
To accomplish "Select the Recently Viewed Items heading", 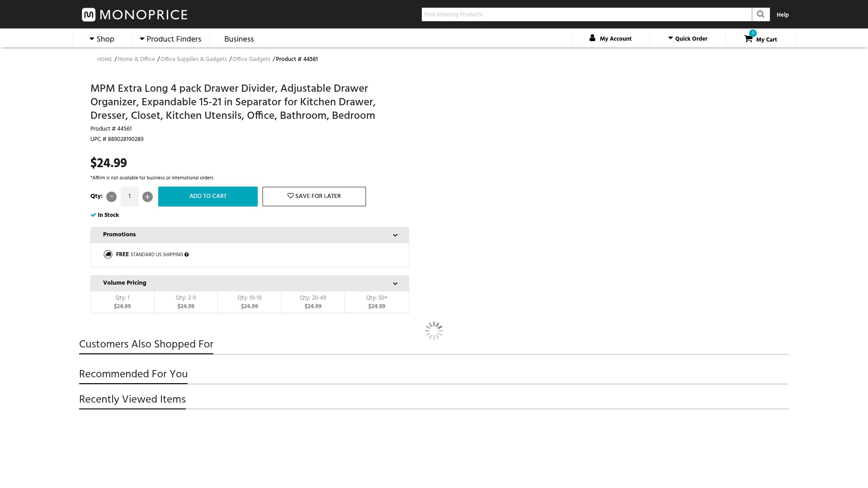I will (132, 399).
